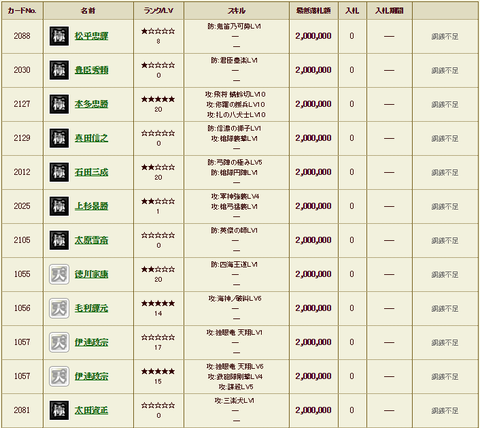
Task: Click the 極 icon beside 真田信之
Action: (x=59, y=138)
